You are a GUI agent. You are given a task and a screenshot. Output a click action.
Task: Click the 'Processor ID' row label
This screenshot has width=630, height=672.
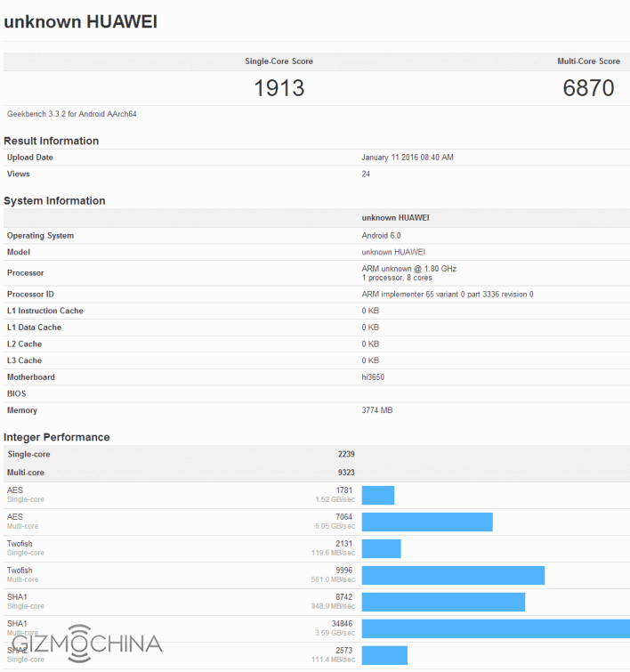[x=30, y=295]
